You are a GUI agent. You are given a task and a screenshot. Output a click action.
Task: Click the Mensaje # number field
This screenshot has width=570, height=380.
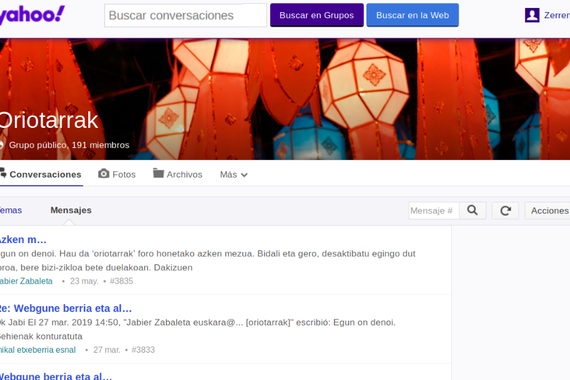coord(434,211)
